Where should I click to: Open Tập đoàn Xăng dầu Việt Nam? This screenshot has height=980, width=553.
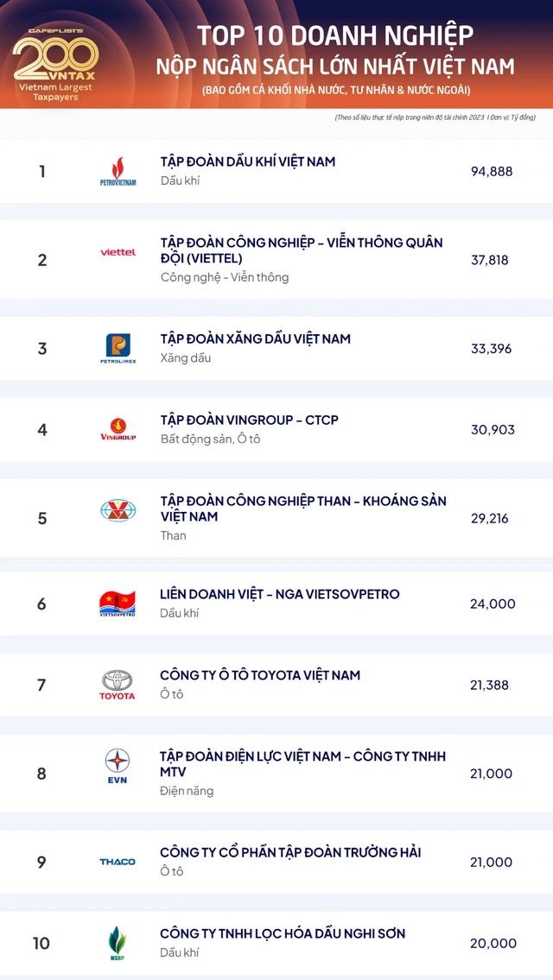point(256,339)
